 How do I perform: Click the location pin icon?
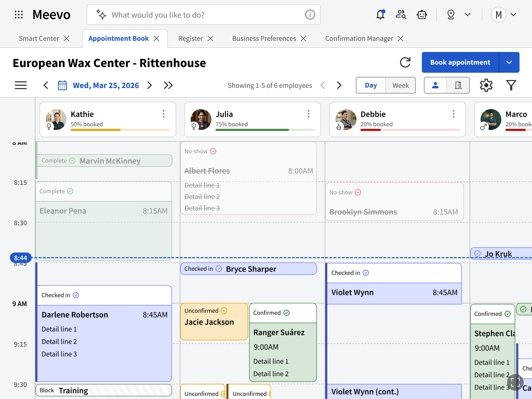pos(451,15)
